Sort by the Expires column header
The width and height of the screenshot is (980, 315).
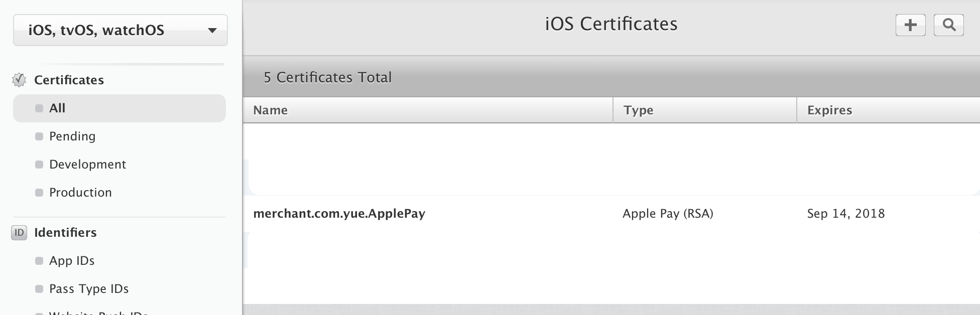[829, 110]
